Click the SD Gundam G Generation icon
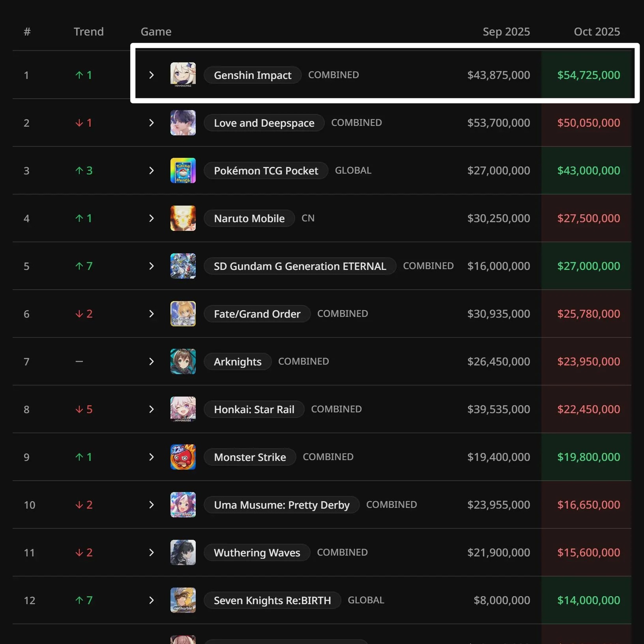The height and width of the screenshot is (644, 644). tap(183, 266)
